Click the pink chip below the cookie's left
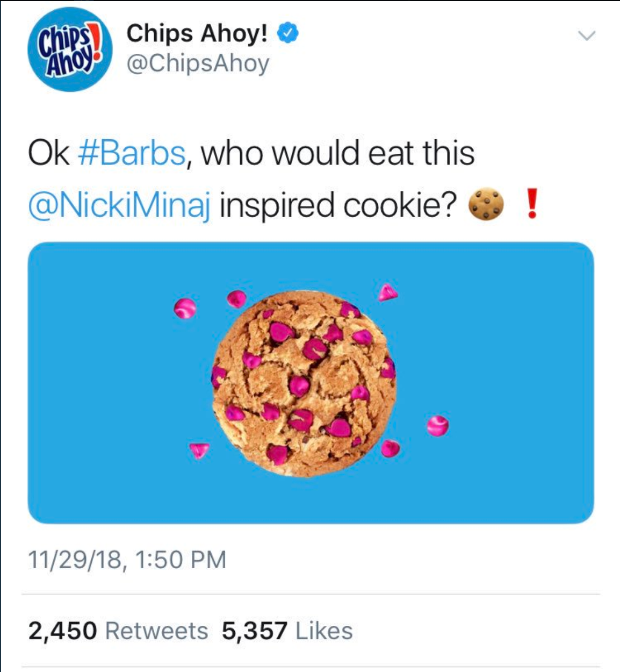The image size is (620, 672). (x=198, y=449)
